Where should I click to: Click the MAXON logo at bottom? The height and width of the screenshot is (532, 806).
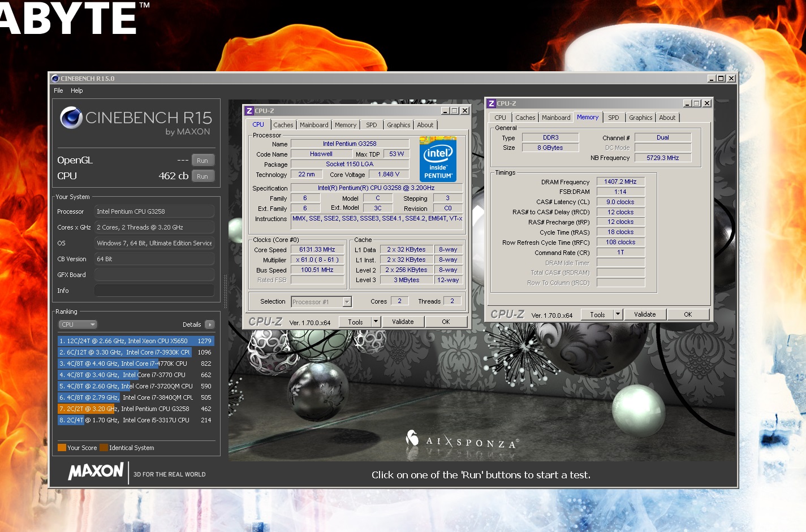(x=96, y=471)
